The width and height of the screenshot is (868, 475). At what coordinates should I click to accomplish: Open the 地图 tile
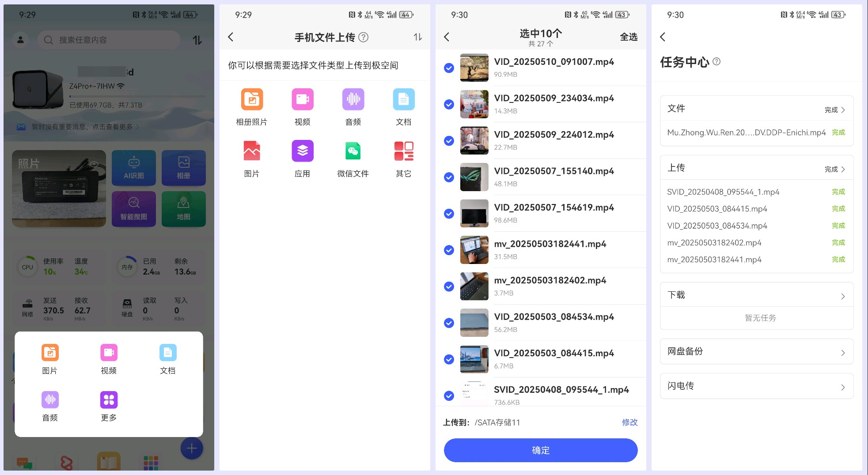point(184,209)
